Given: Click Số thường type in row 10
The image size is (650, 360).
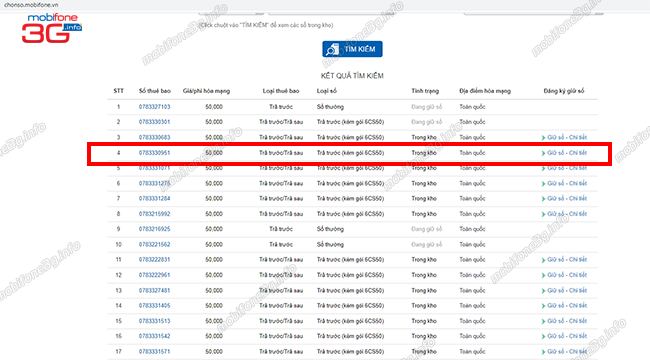Looking at the screenshot, I should click(x=330, y=244).
